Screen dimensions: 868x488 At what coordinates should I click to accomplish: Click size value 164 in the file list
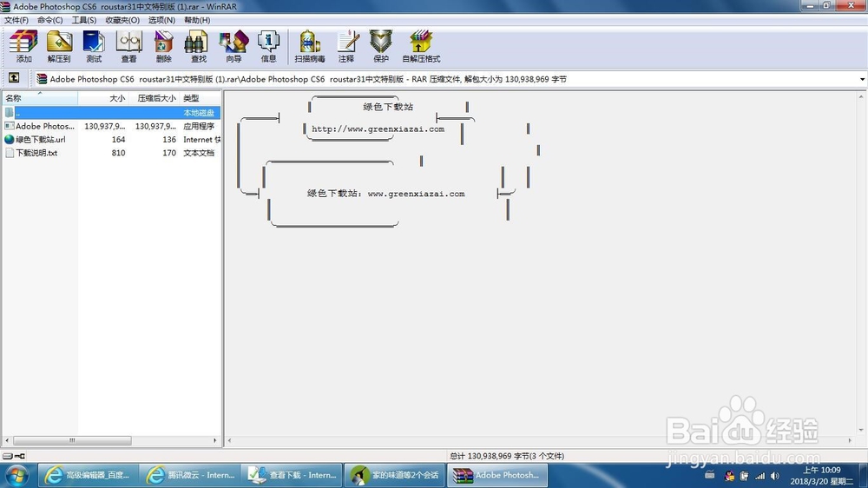point(118,140)
